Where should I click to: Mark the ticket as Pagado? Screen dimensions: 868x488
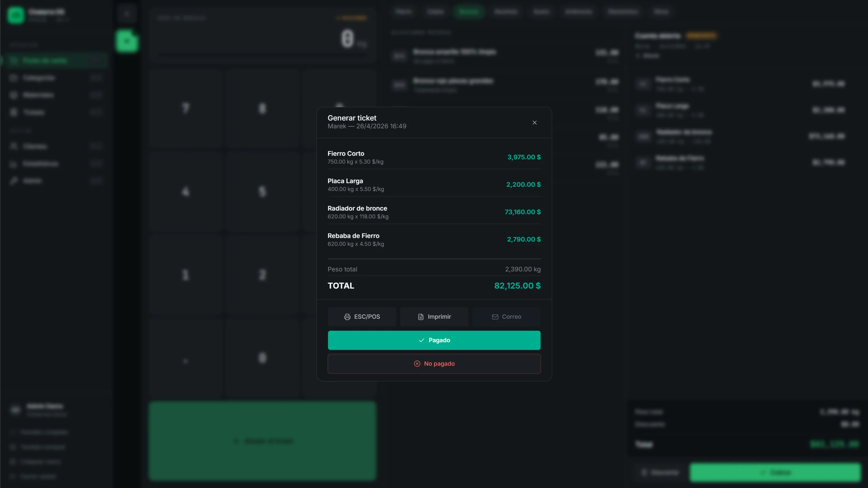(x=434, y=340)
